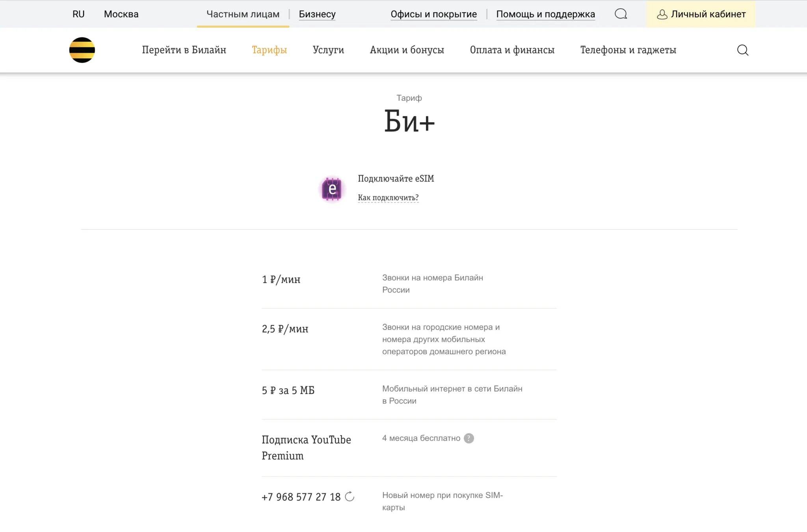
Task: Open Личный кабинет
Action: [701, 14]
